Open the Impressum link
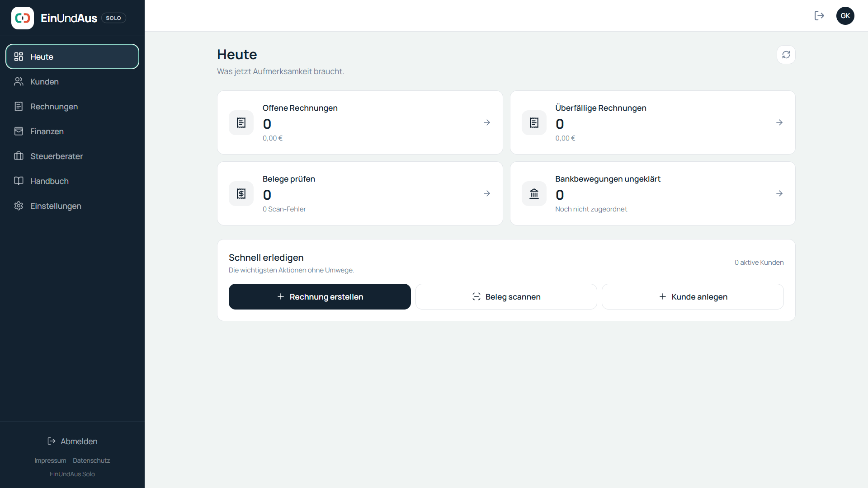 click(50, 460)
